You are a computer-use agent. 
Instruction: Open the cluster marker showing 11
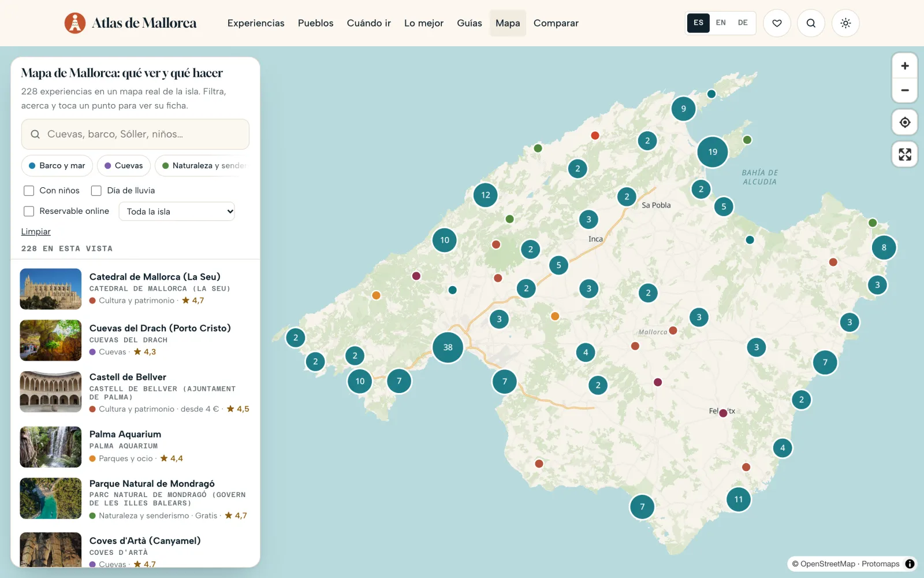[x=739, y=499]
